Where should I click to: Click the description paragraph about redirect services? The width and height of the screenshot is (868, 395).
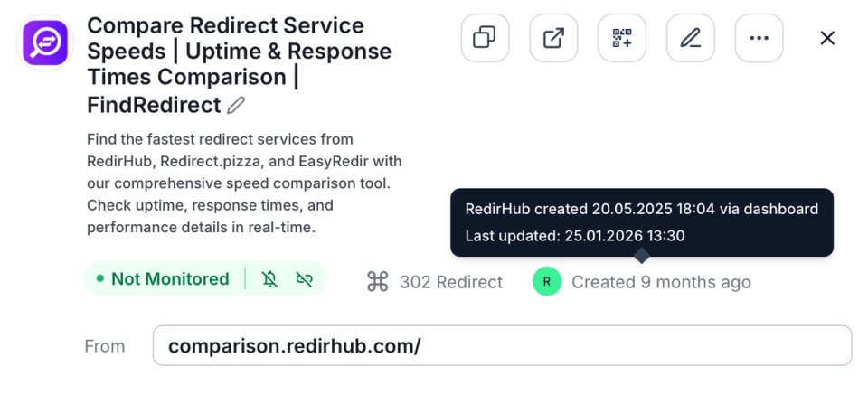tap(244, 183)
